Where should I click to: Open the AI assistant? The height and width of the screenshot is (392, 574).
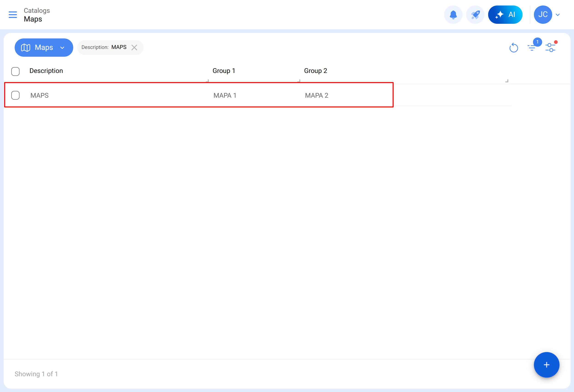pyautogui.click(x=505, y=15)
